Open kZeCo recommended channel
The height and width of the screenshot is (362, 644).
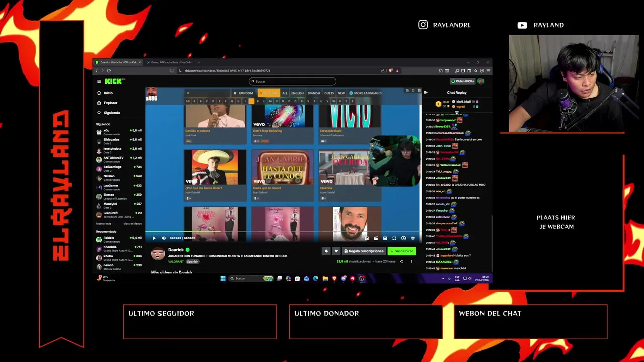pos(119,257)
